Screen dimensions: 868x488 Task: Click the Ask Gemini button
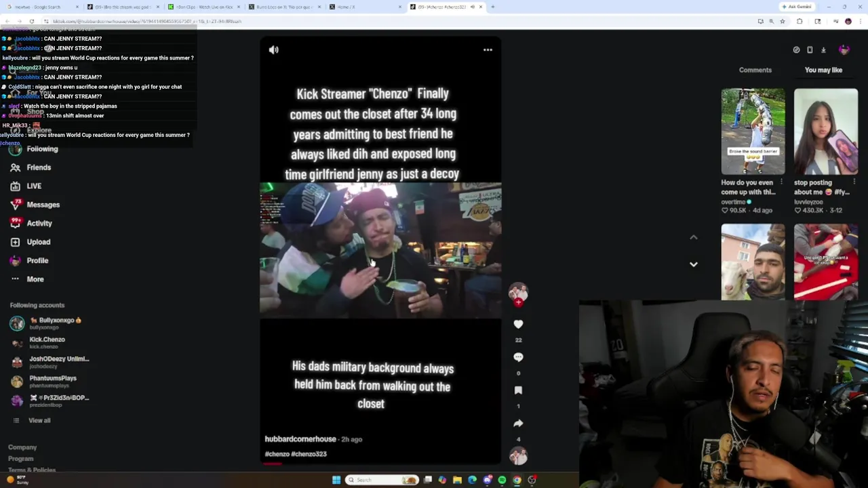click(796, 7)
